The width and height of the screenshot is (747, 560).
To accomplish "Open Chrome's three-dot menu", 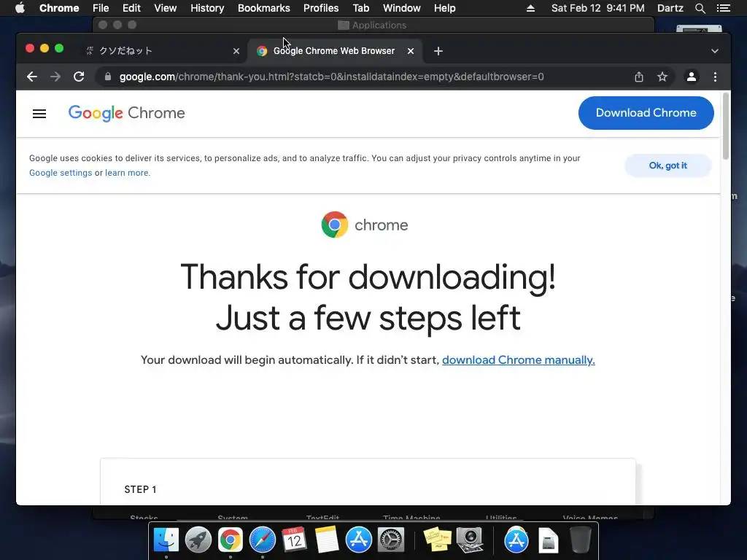I will click(x=715, y=77).
